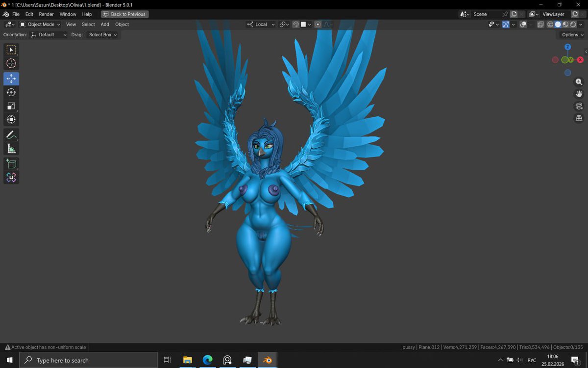Switch perspective/orthographic grid icon

tap(579, 118)
